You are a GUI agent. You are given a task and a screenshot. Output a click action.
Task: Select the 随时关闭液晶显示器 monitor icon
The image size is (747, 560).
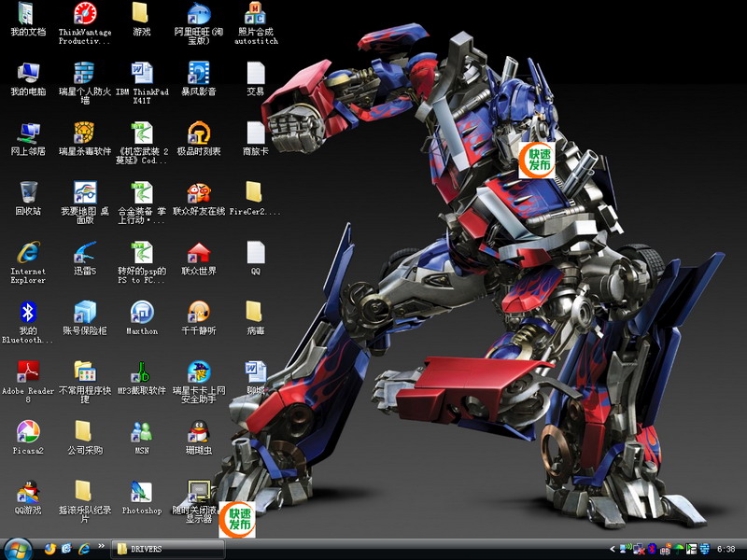(199, 502)
